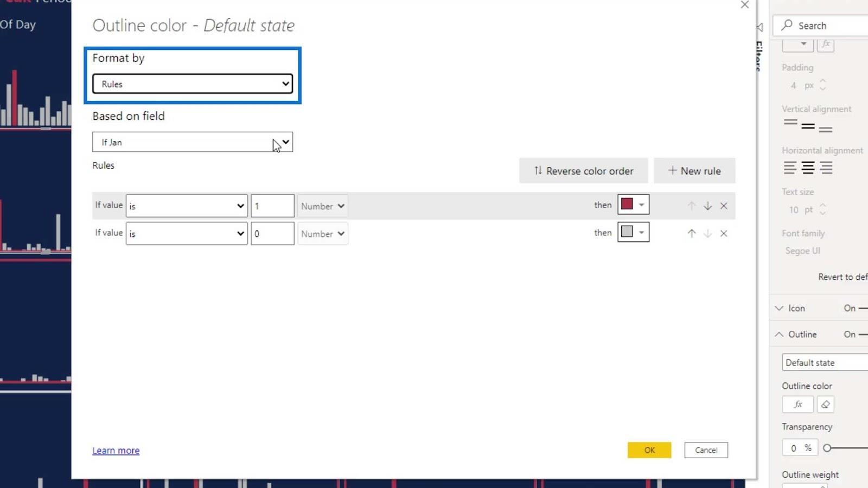Click the disabled down arrow of the second rule
The image size is (868, 488).
tap(707, 233)
